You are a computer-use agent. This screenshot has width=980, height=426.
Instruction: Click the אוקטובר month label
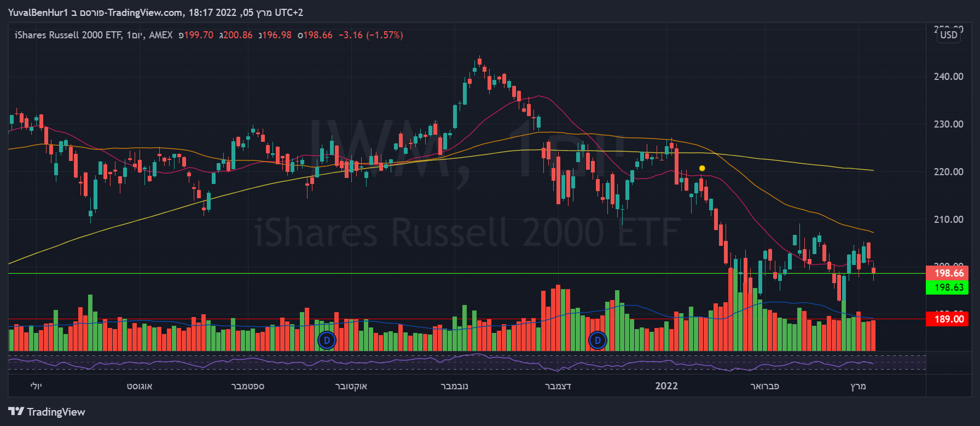[351, 386]
